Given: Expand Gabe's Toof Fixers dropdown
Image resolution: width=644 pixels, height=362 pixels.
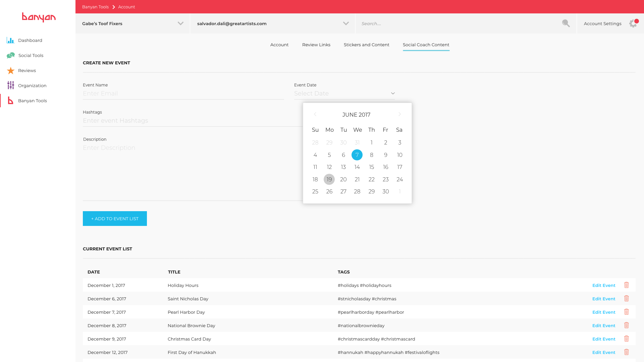Looking at the screenshot, I should pos(180,23).
